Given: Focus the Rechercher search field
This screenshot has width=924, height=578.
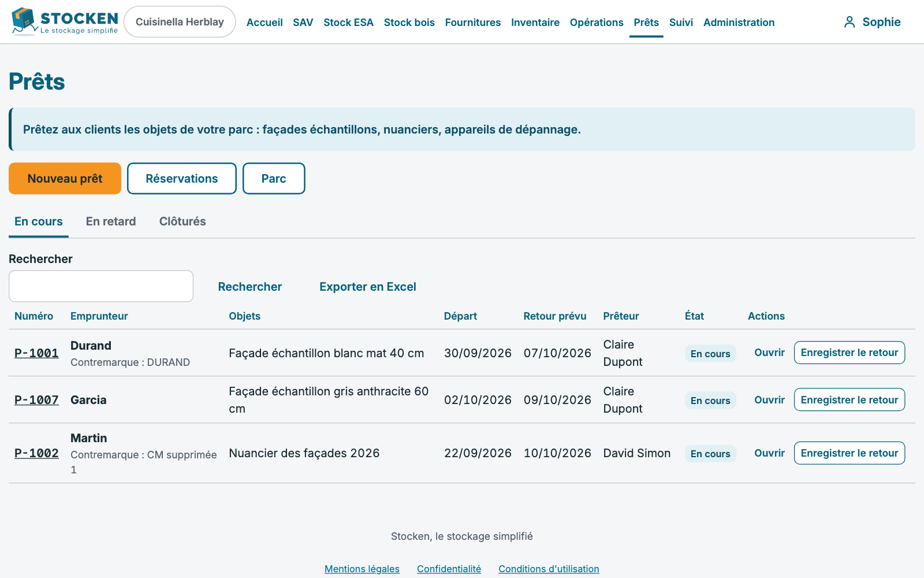Looking at the screenshot, I should [x=101, y=286].
